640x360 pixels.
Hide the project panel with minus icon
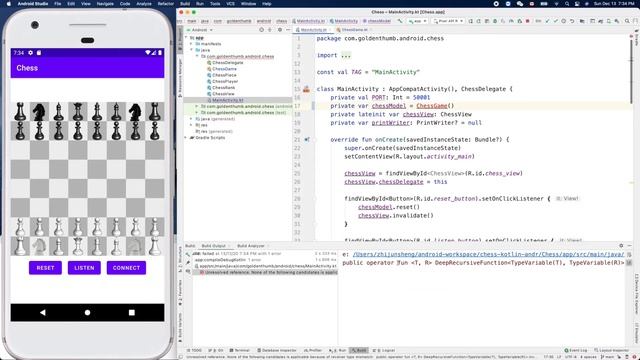click(x=288, y=30)
